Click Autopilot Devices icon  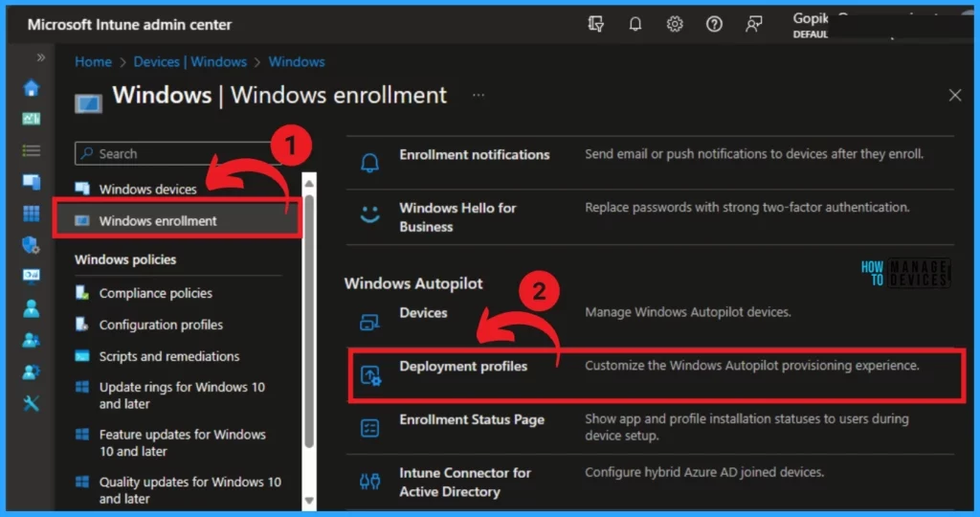pos(370,322)
